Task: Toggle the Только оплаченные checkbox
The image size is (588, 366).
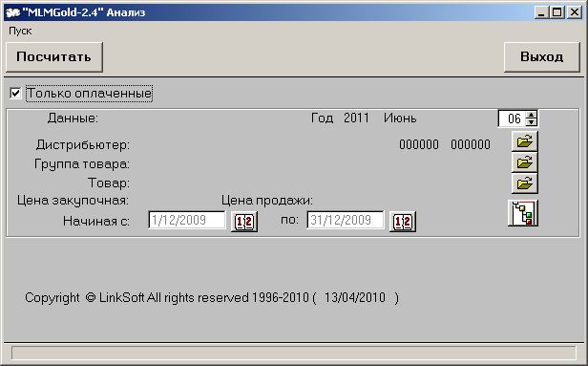Action: (x=15, y=93)
